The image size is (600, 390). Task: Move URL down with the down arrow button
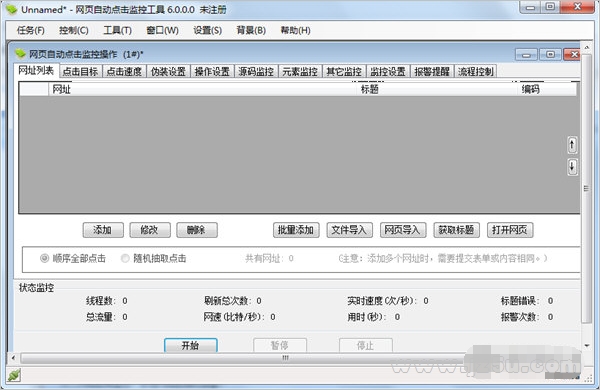tap(572, 167)
